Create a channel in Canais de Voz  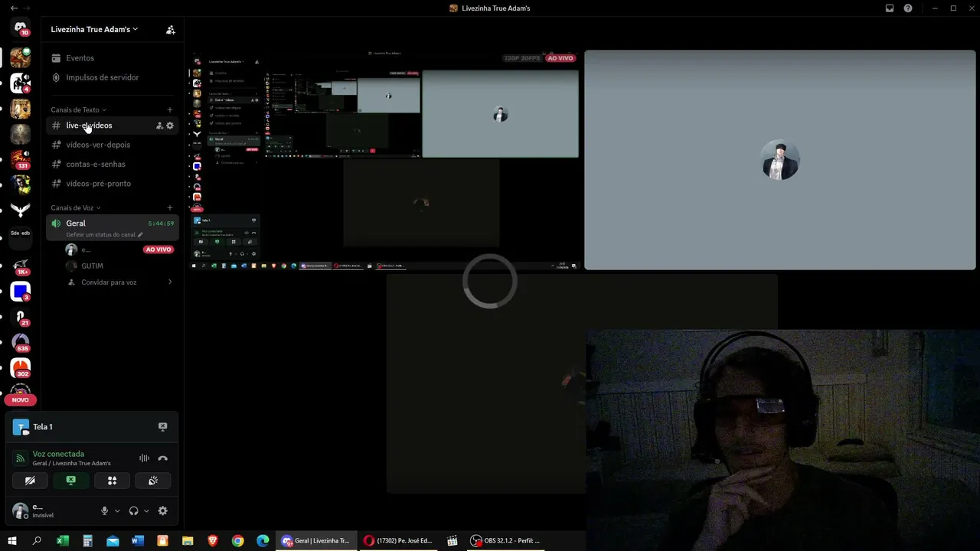click(x=170, y=207)
